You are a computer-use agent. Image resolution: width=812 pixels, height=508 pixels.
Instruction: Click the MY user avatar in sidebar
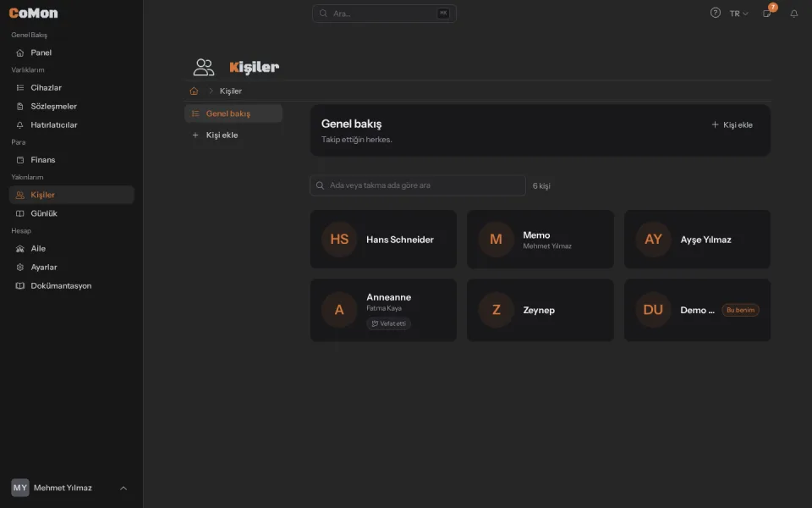click(20, 488)
